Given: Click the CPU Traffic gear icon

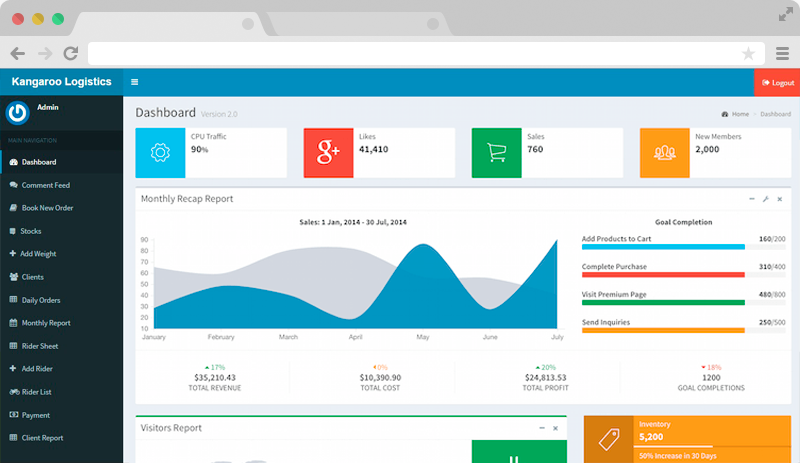Looking at the screenshot, I should pos(160,153).
